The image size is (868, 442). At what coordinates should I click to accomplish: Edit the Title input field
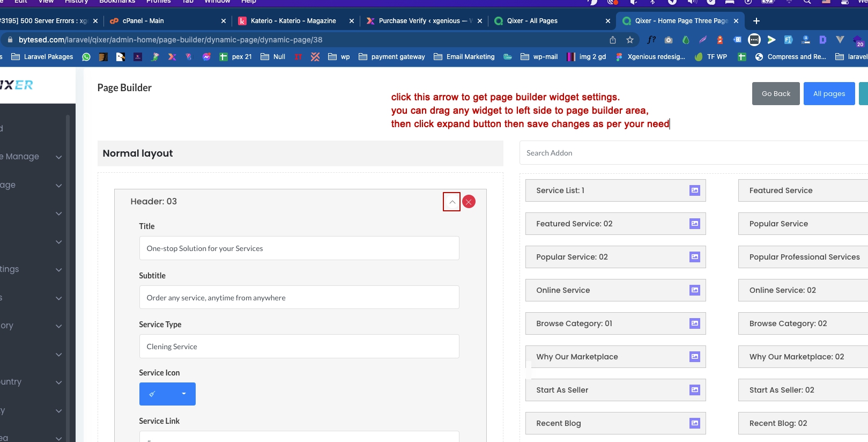(x=299, y=248)
